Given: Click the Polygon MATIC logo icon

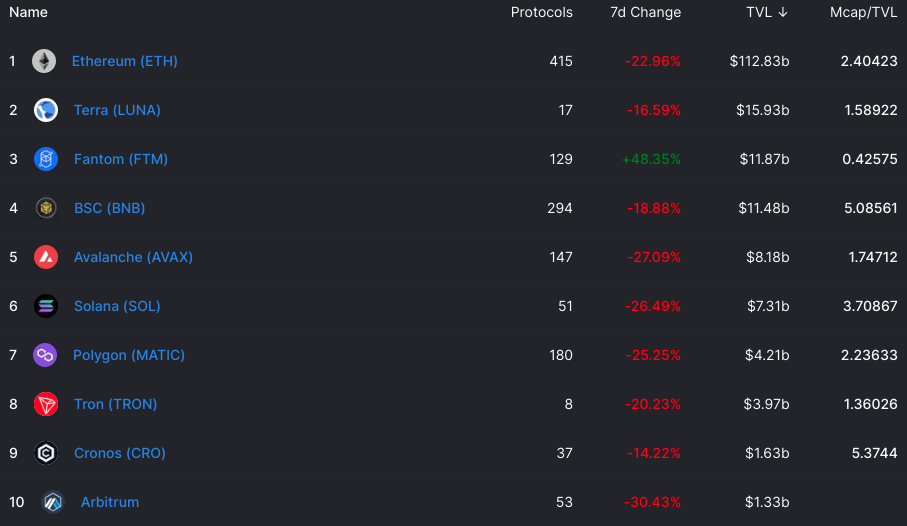Looking at the screenshot, I should click(x=45, y=355).
